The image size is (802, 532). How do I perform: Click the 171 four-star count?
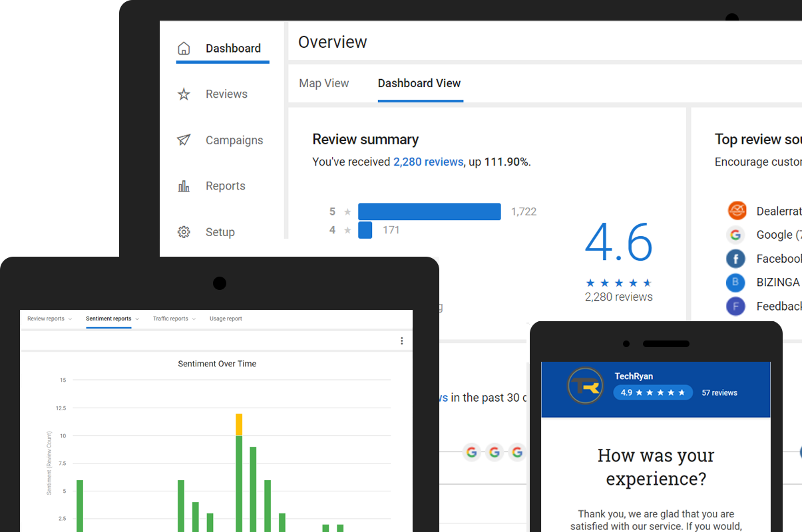click(x=391, y=230)
